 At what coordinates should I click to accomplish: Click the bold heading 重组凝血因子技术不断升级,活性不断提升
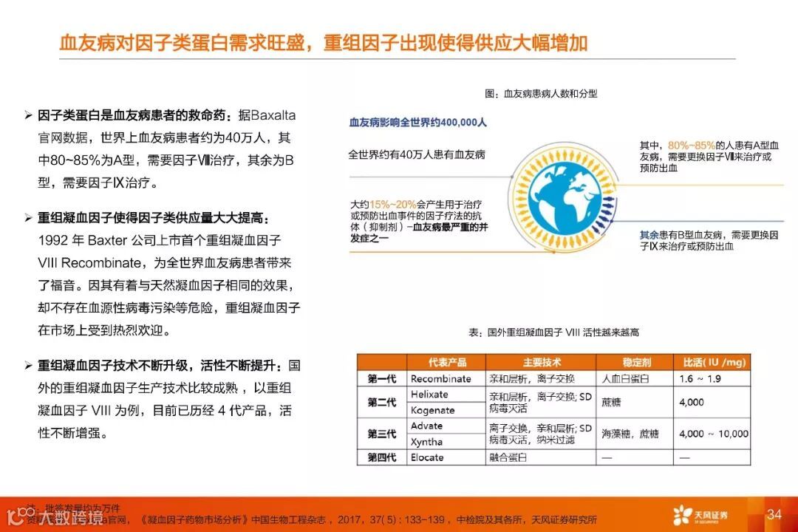click(x=160, y=366)
